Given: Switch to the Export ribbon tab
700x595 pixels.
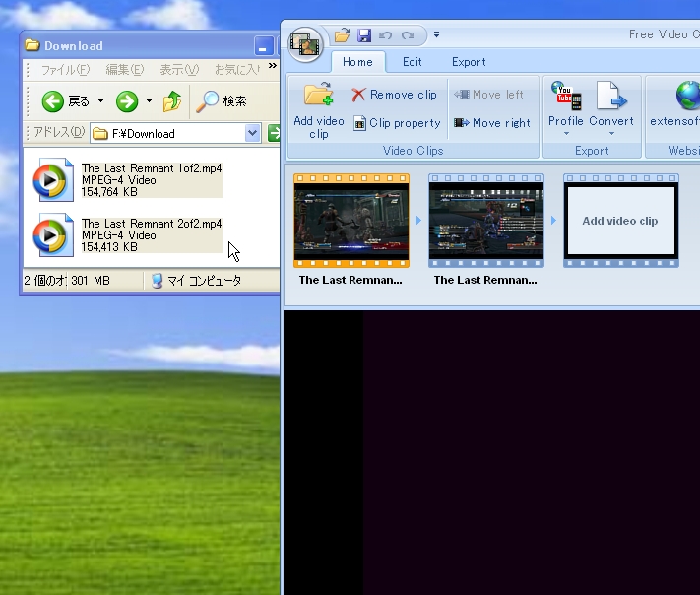Looking at the screenshot, I should 469,62.
